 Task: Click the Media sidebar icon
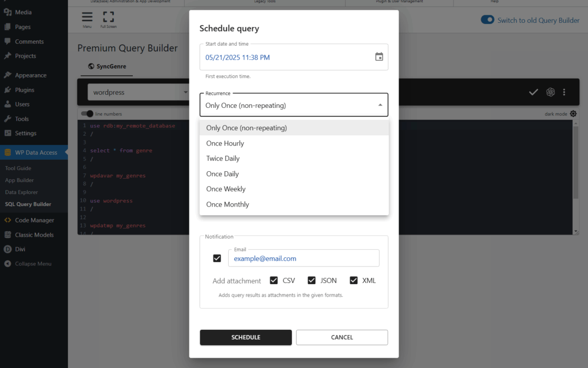8,12
